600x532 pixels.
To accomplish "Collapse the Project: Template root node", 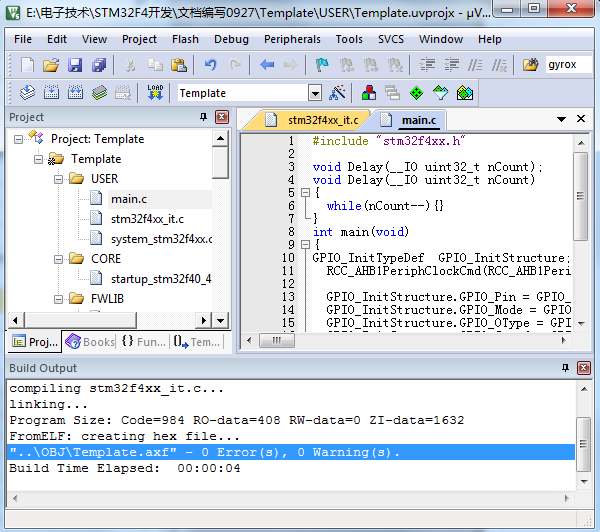I will (x=18, y=139).
